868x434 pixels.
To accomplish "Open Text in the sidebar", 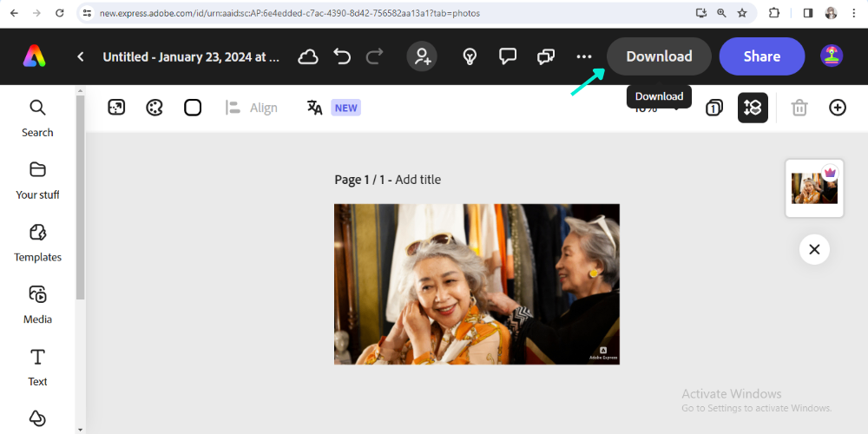I will pyautogui.click(x=37, y=367).
